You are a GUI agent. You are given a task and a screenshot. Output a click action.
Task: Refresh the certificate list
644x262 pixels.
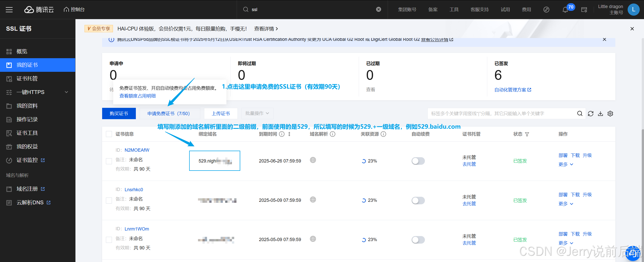coord(590,114)
